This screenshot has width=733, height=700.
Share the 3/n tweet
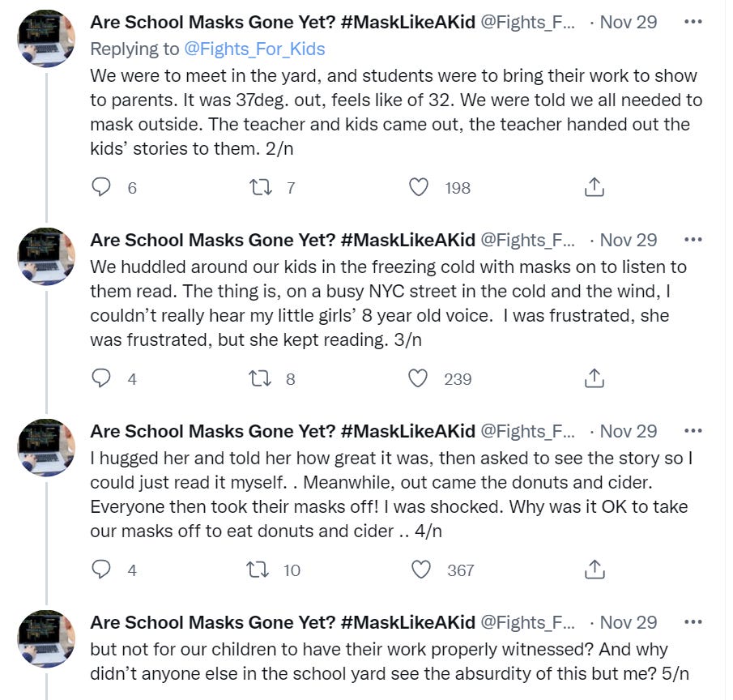[x=594, y=378]
